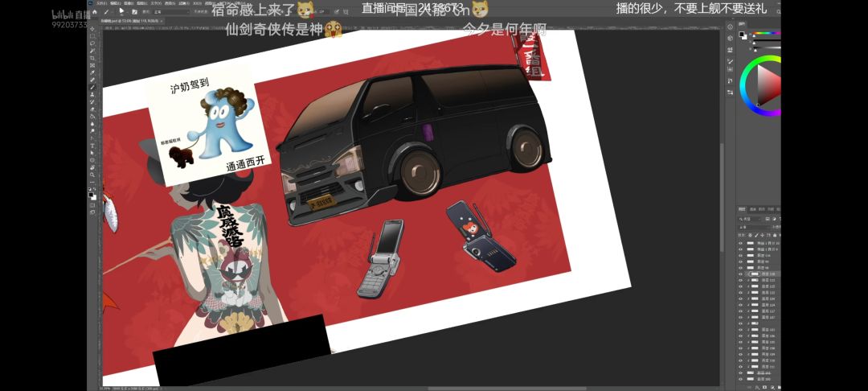This screenshot has width=868, height=391.
Task: Lock image pixels with brush lock icon
Action: 757,235
